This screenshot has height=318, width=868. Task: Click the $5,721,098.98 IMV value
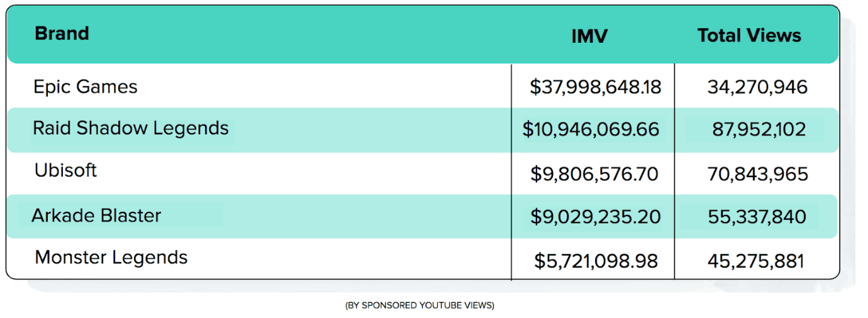596,260
